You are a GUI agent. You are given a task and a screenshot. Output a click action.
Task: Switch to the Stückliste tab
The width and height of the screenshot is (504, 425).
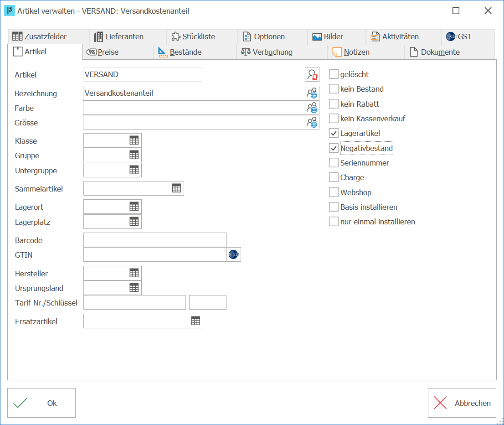(x=202, y=36)
